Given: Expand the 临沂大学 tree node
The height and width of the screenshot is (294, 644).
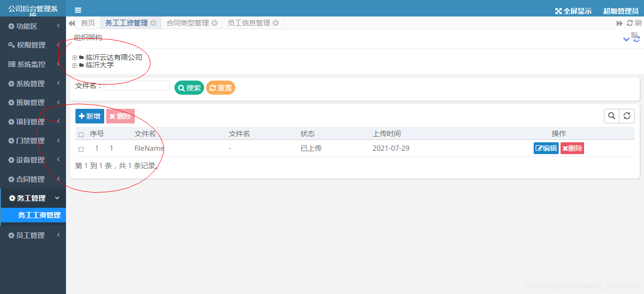Looking at the screenshot, I should [x=74, y=65].
